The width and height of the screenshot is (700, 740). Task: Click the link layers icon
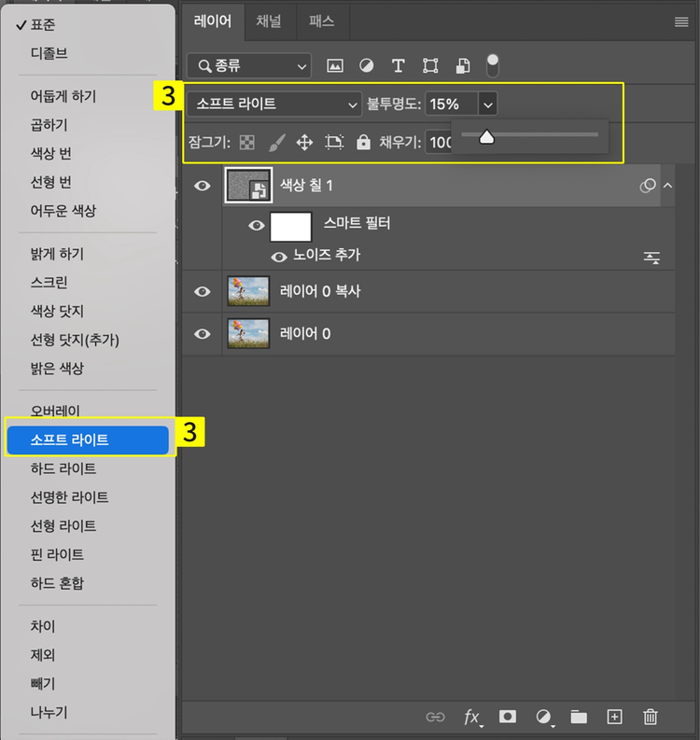click(435, 718)
